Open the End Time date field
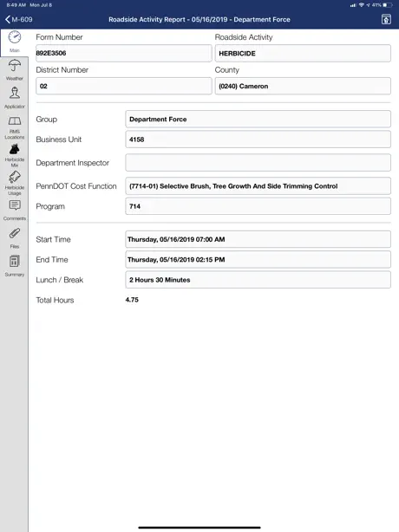Image resolution: width=399 pixels, height=532 pixels. click(x=258, y=260)
